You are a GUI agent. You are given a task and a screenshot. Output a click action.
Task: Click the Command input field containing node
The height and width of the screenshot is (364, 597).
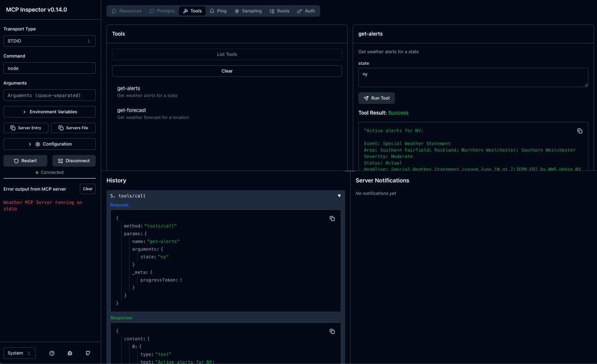pos(49,68)
